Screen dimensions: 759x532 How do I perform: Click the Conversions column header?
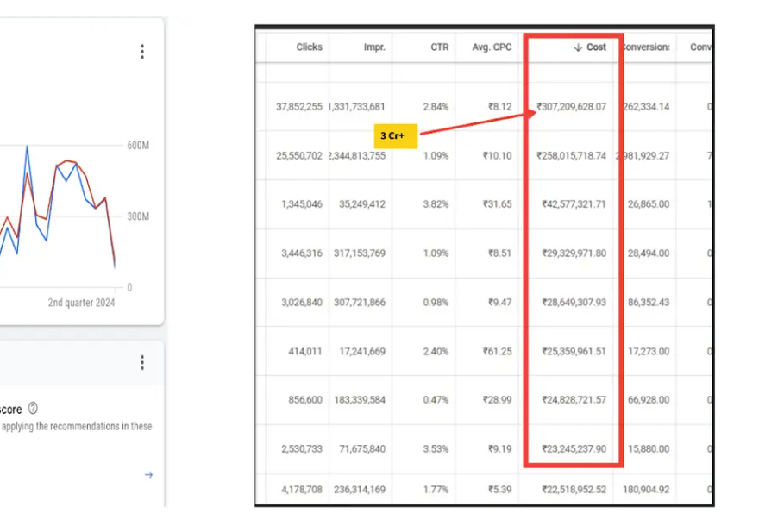click(645, 47)
